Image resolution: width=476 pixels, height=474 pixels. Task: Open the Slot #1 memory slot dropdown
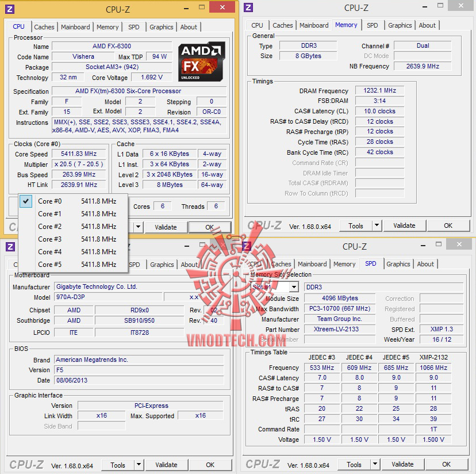click(294, 287)
